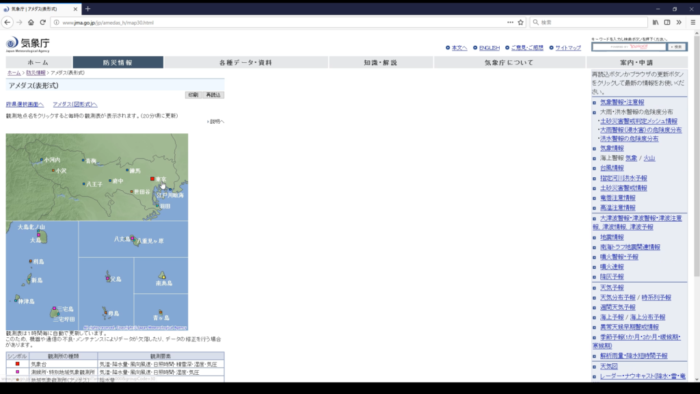
Task: Click the 印刷 button
Action: [193, 95]
